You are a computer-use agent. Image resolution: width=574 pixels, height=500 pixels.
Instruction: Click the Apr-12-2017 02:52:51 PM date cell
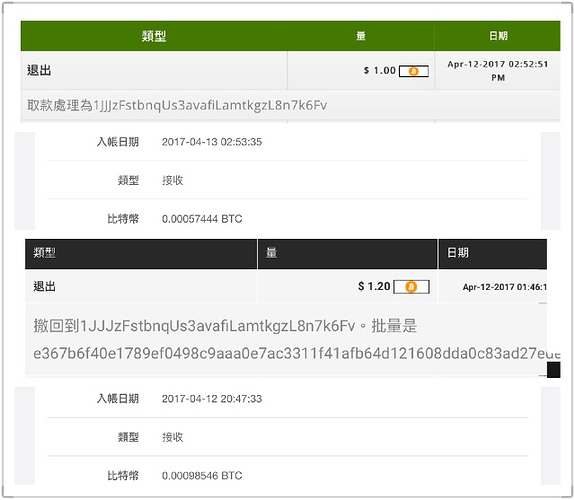(x=497, y=71)
